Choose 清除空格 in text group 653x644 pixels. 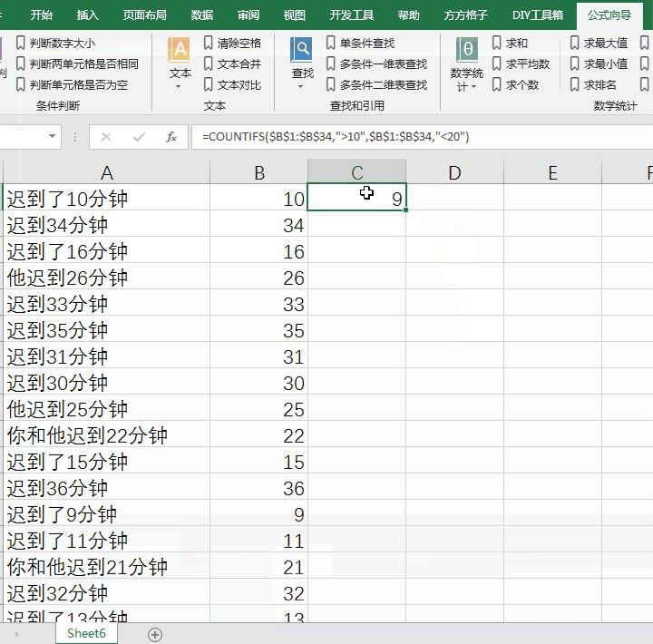[x=232, y=43]
